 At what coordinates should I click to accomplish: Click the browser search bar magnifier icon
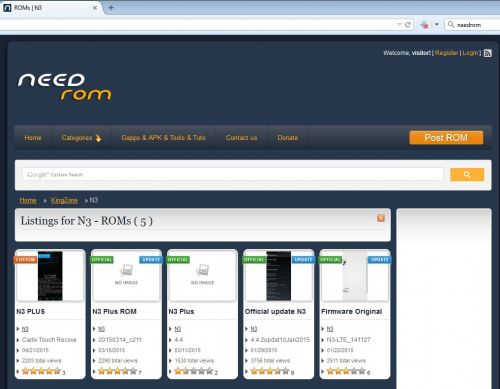coord(451,25)
